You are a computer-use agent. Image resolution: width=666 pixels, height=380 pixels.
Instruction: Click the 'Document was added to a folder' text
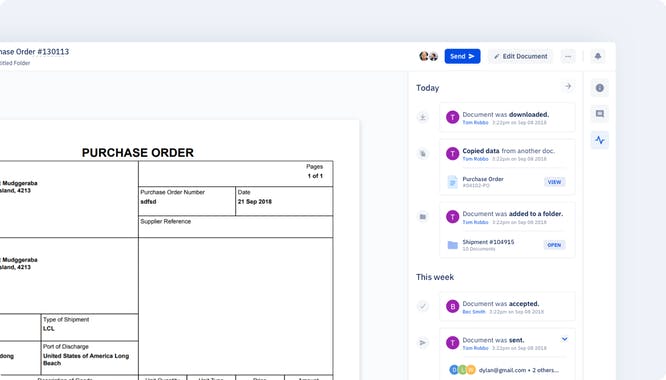pos(513,214)
